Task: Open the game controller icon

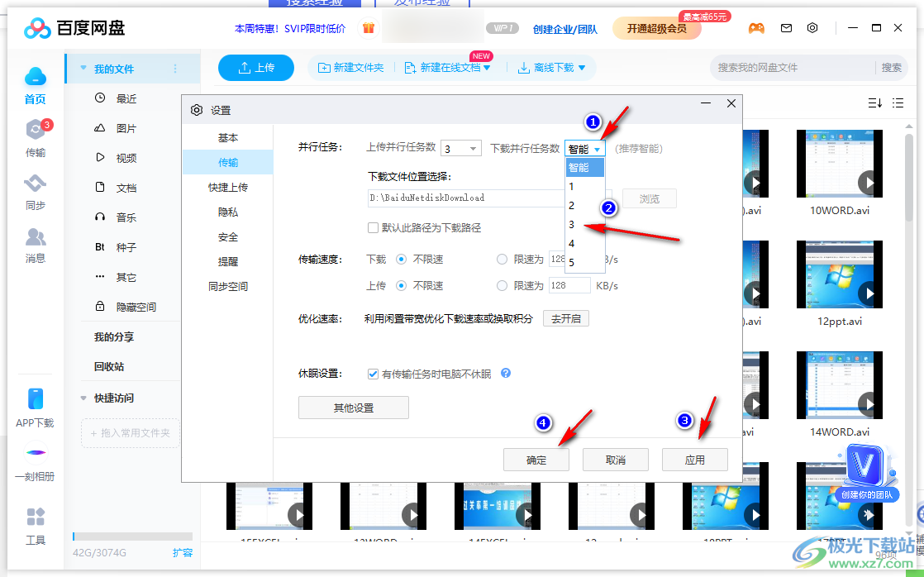Action: click(x=756, y=28)
